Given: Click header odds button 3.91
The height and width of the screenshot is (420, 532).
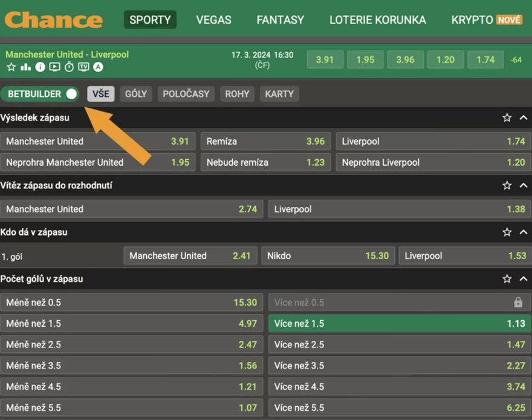Looking at the screenshot, I should coord(325,60).
